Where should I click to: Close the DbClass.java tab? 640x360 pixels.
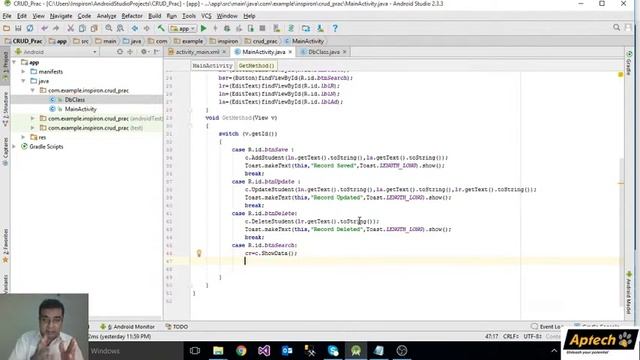[344, 52]
